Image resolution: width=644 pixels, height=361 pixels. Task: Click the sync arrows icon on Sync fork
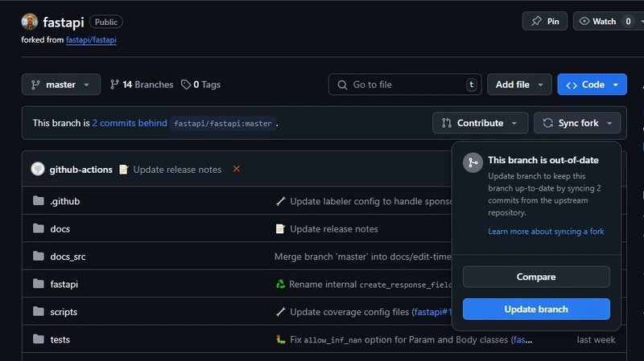coord(547,123)
